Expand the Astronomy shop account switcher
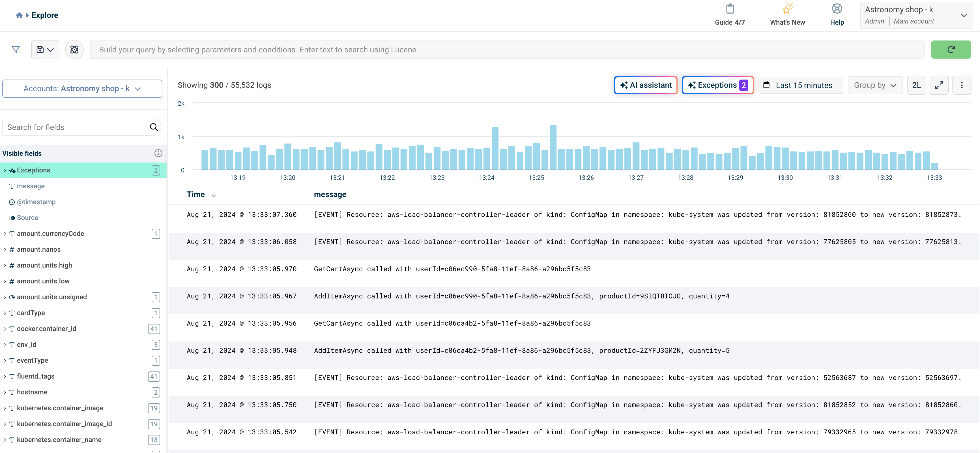Image resolution: width=980 pixels, height=453 pixels. coord(916,15)
